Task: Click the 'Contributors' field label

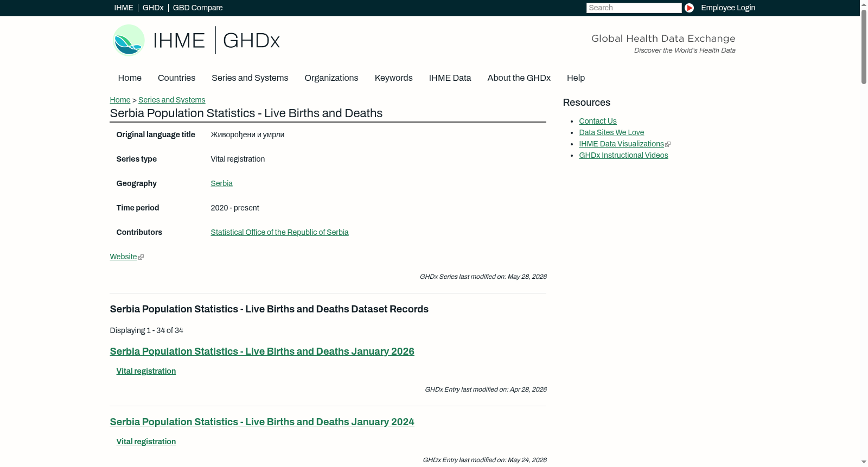Action: pyautogui.click(x=139, y=232)
